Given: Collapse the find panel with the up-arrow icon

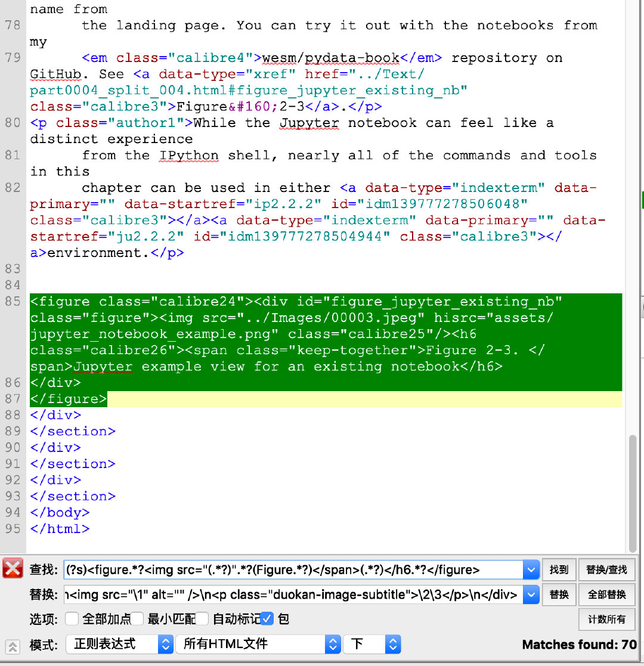Looking at the screenshot, I should click(x=13, y=647).
